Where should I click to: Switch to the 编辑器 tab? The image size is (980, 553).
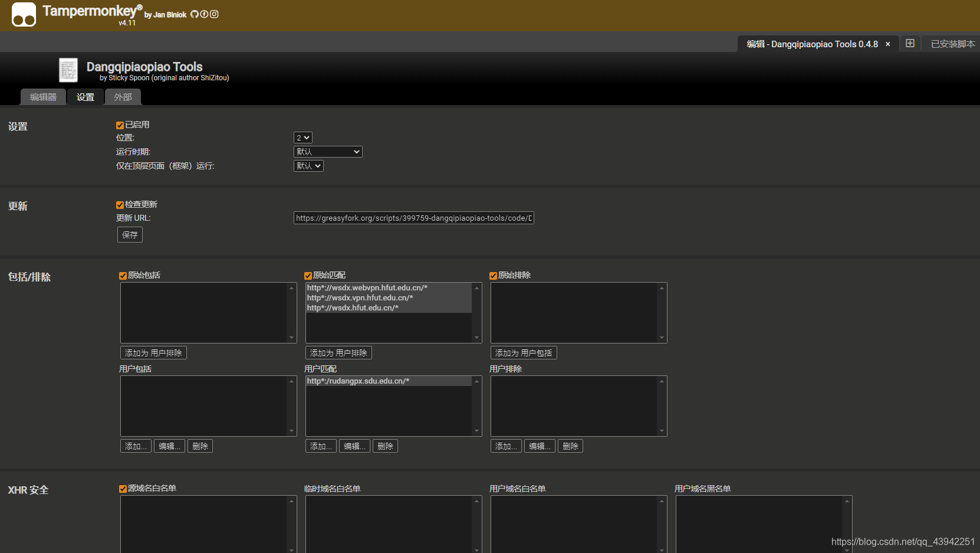43,97
